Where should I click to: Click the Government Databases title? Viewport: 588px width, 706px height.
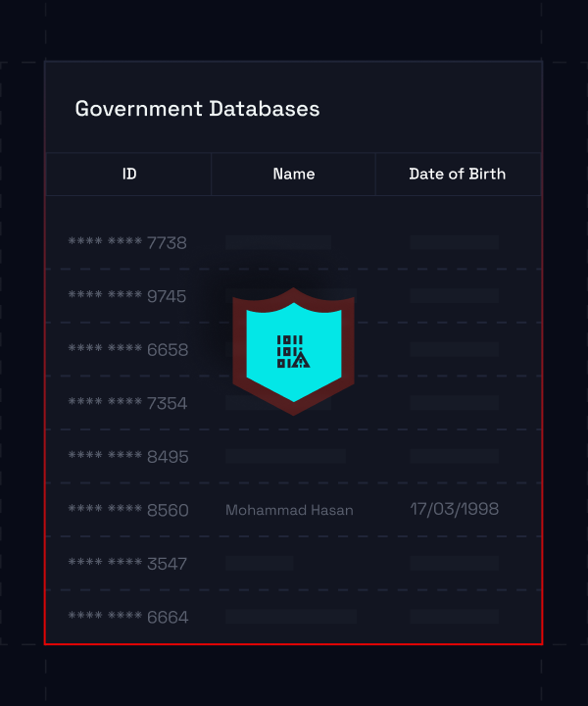(x=197, y=109)
